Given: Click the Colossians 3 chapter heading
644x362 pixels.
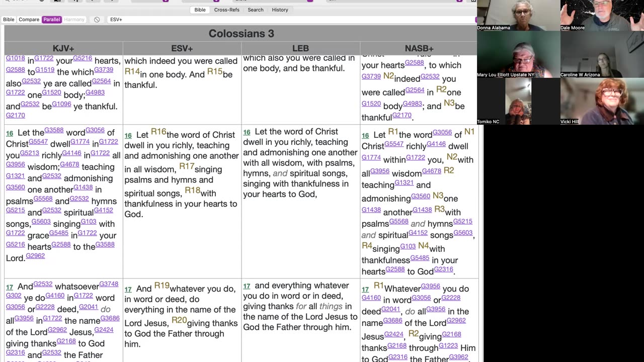Looking at the screenshot, I should point(241,34).
